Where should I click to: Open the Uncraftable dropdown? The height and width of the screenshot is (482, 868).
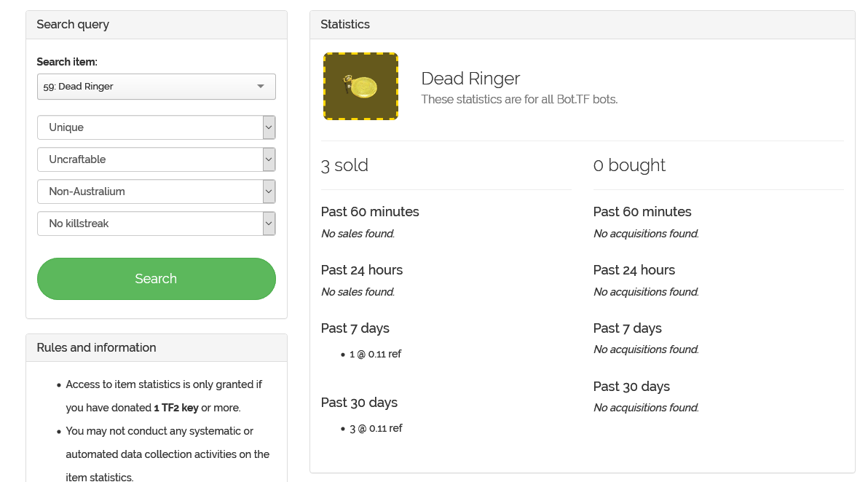(156, 159)
